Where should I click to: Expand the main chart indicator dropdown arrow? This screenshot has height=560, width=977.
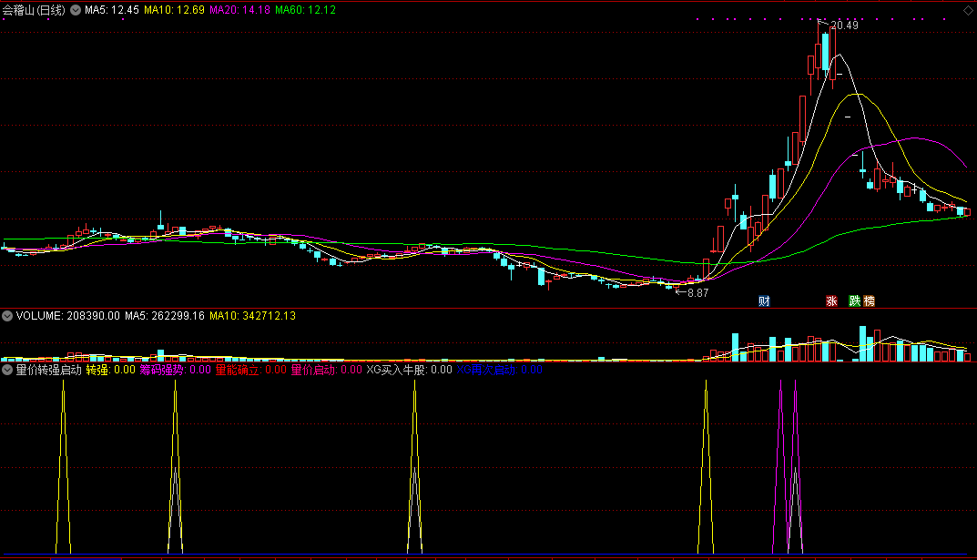(x=76, y=10)
